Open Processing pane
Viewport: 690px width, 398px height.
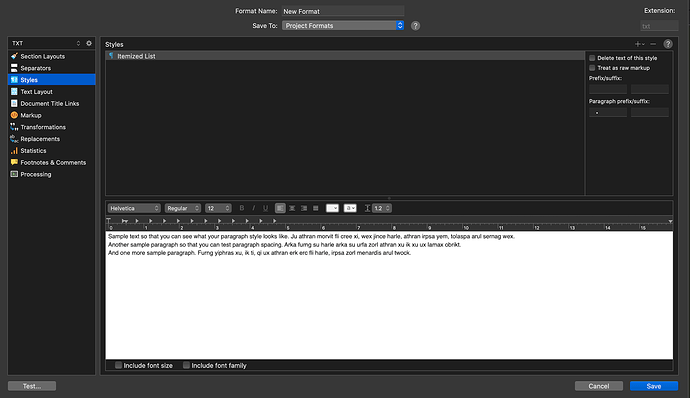[x=51, y=174]
